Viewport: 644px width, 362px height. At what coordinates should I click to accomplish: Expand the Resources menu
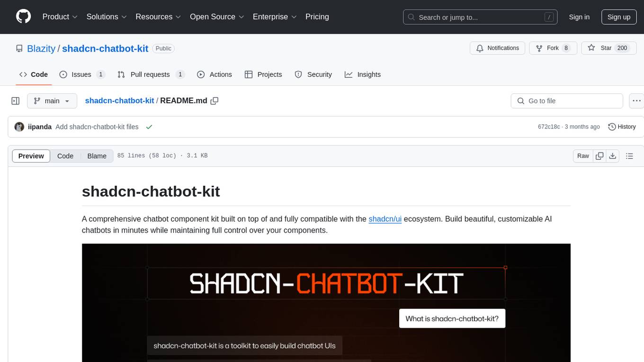click(158, 17)
